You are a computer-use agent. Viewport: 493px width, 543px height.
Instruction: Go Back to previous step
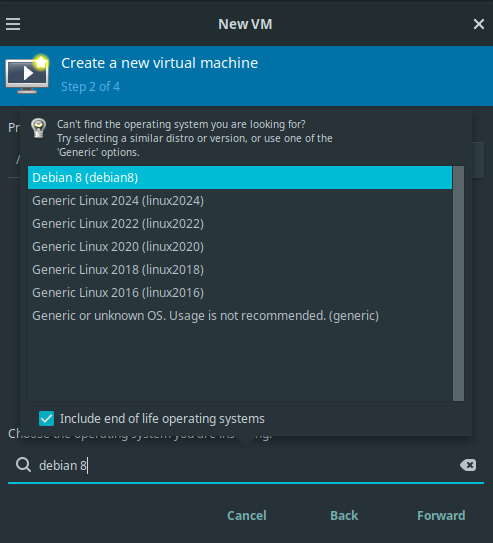[x=344, y=515]
